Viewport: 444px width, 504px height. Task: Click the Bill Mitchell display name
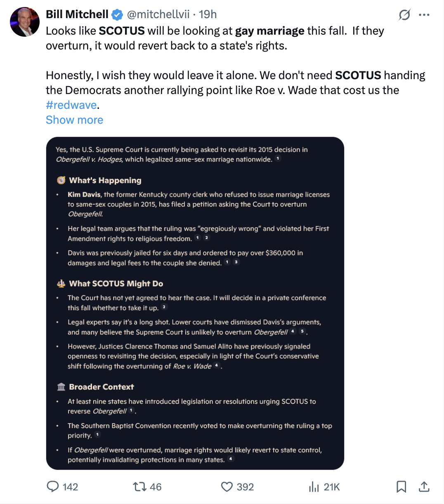77,14
